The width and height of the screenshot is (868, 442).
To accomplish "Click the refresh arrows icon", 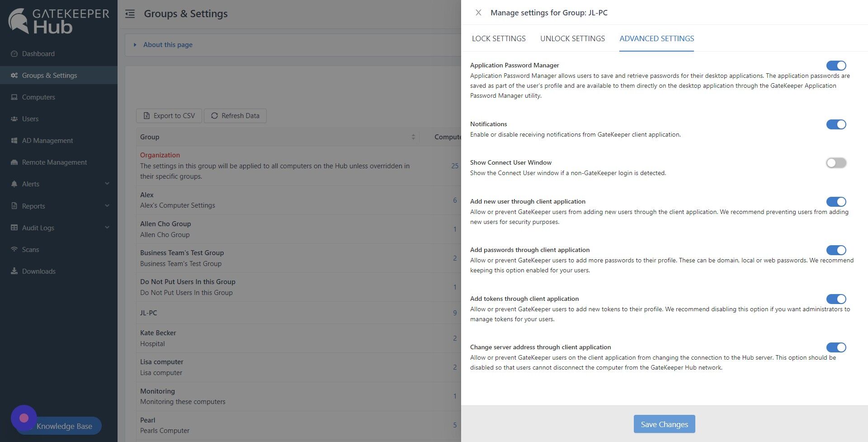I will click(x=214, y=116).
